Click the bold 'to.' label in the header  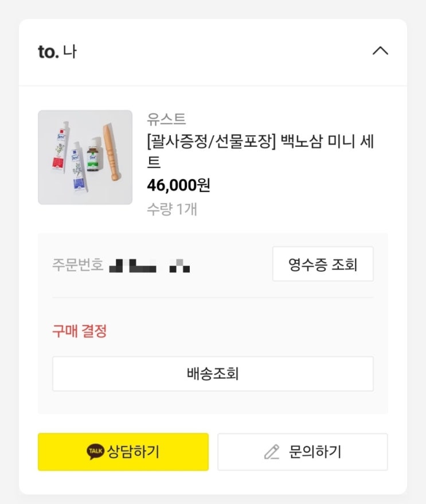tap(48, 52)
